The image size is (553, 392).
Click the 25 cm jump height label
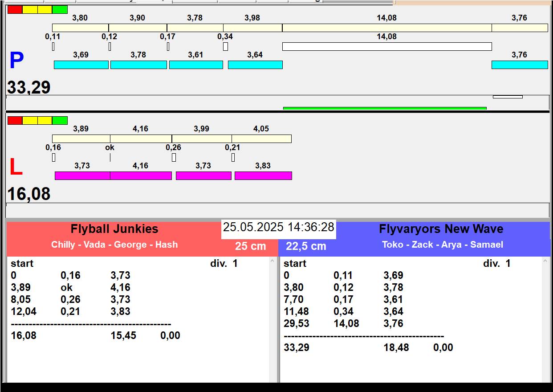pyautogui.click(x=250, y=246)
